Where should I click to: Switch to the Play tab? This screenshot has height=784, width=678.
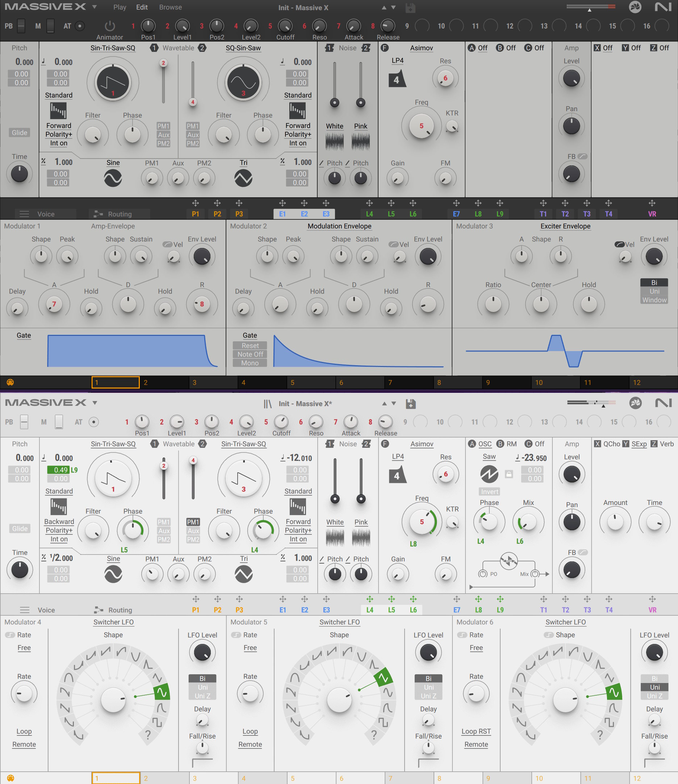tap(120, 7)
